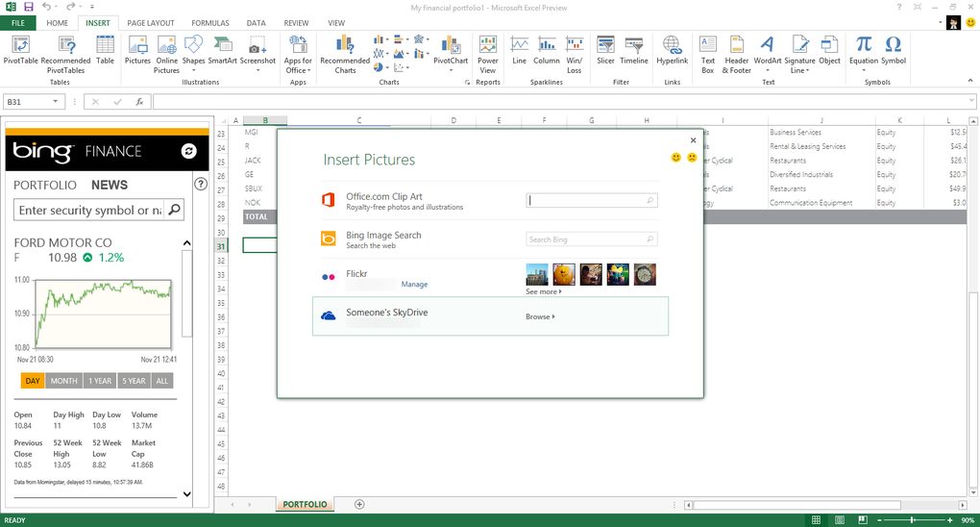
Task: Click the Office.com Clip Art search box
Action: (x=591, y=200)
